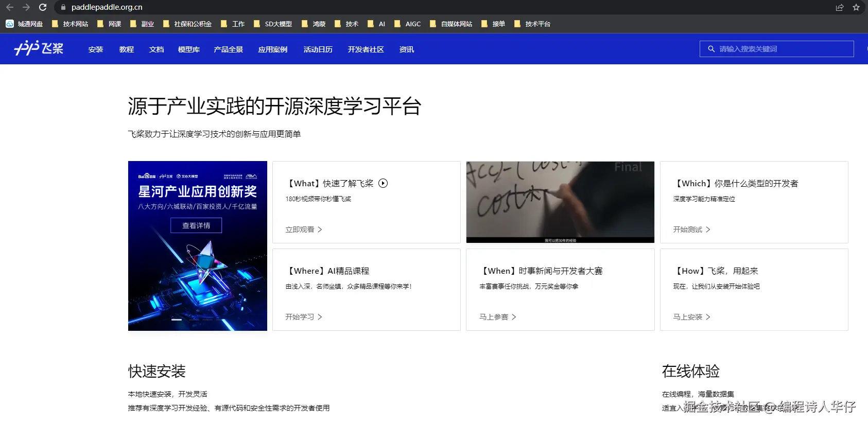Open the AI bookmark folder
The height and width of the screenshot is (426, 868).
coord(376,24)
